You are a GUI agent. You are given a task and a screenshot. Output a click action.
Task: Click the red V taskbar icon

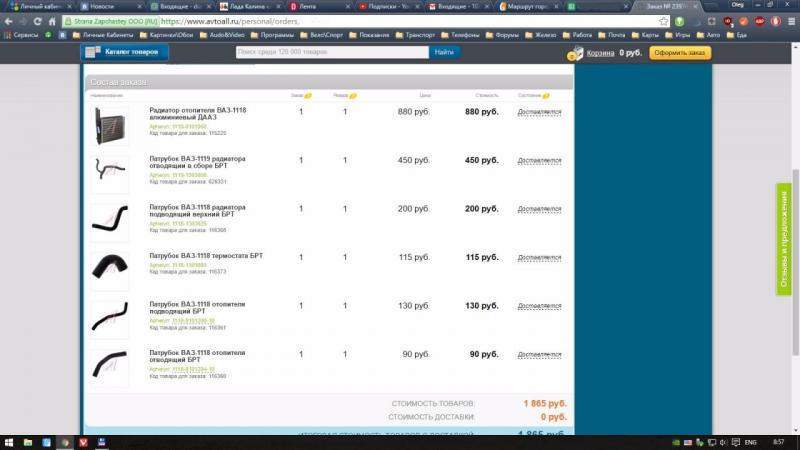83,442
